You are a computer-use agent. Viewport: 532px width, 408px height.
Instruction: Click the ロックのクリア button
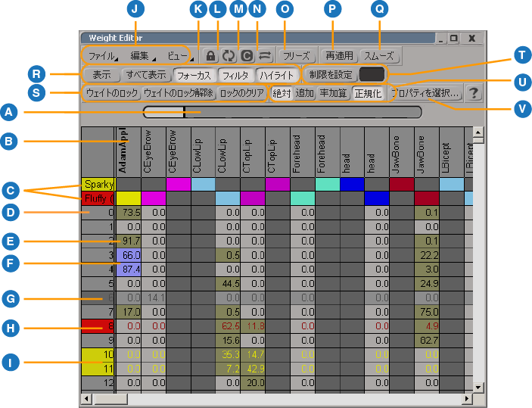click(241, 93)
